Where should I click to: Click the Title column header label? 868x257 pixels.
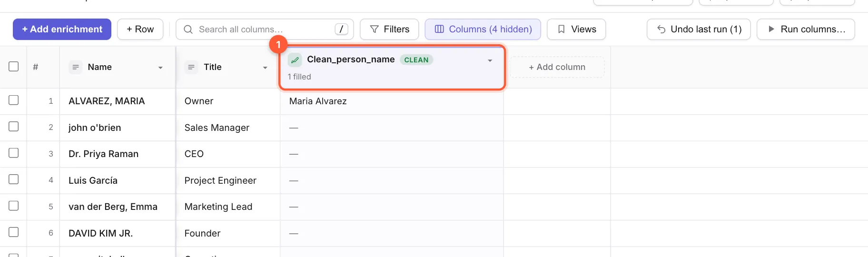[x=213, y=67]
